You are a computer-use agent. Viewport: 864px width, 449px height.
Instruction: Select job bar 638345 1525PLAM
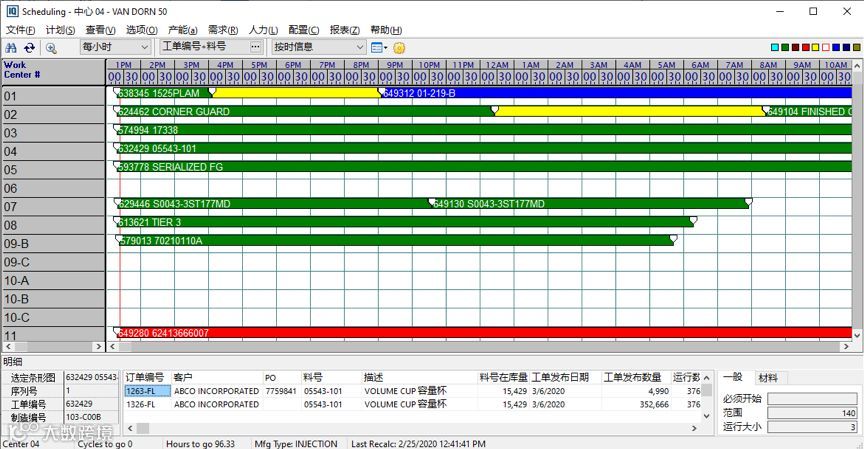[x=164, y=93]
